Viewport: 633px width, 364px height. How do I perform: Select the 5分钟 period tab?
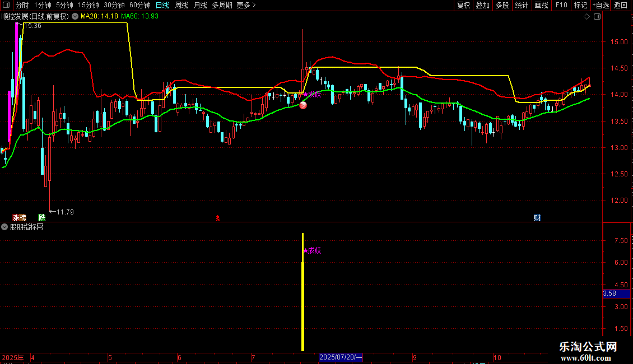coord(64,5)
